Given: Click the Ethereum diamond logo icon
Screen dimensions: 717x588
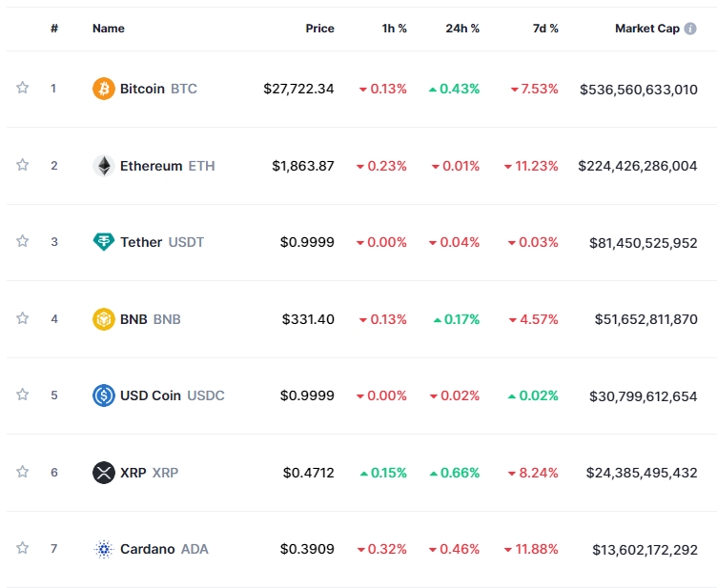Looking at the screenshot, I should click(x=103, y=166).
